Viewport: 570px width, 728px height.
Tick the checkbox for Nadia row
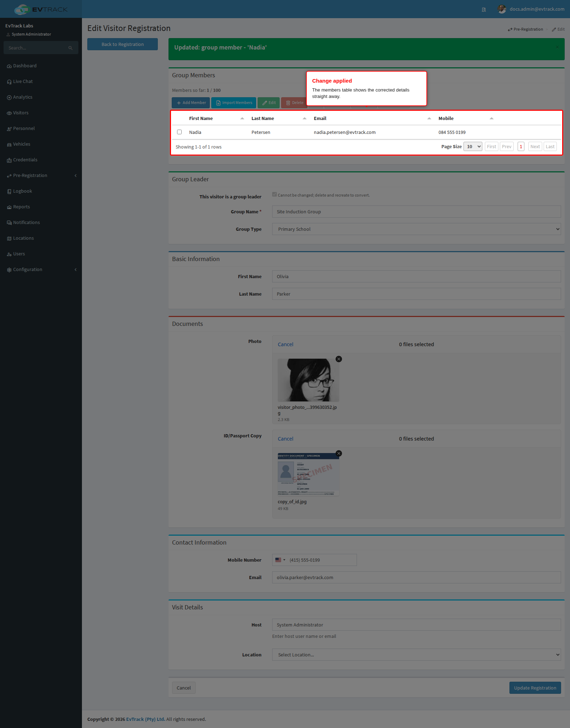[180, 132]
